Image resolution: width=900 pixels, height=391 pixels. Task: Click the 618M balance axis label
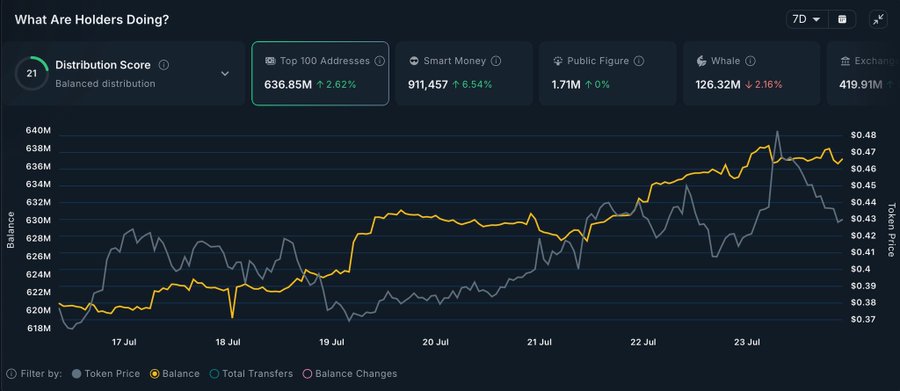38,328
